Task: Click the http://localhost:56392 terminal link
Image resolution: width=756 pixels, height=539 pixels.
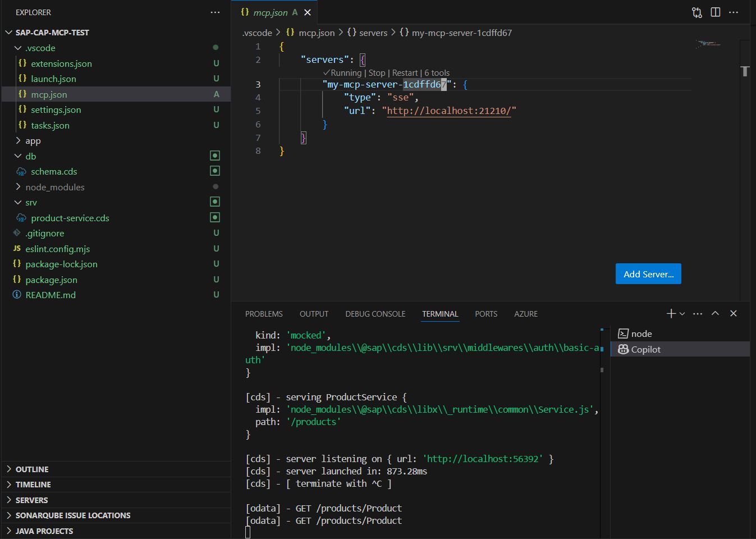Action: pos(482,459)
